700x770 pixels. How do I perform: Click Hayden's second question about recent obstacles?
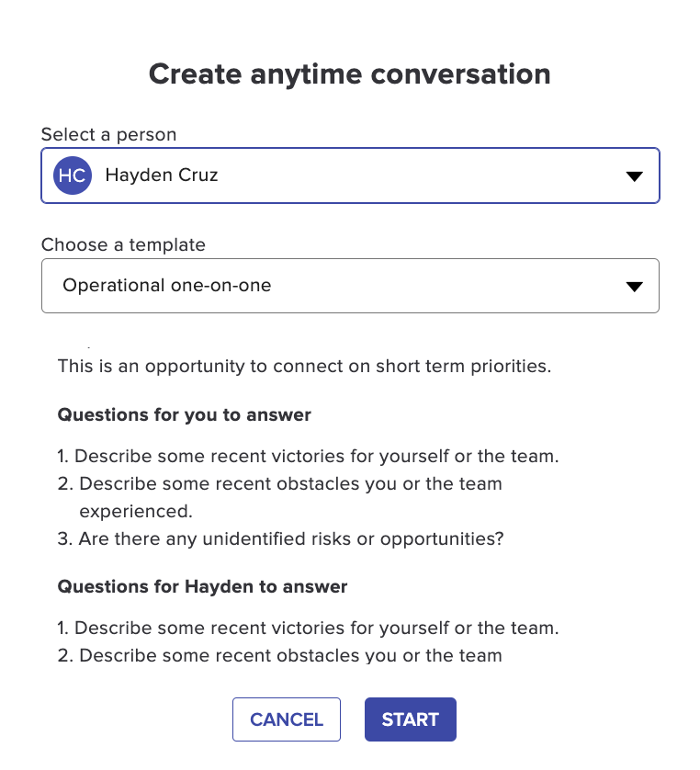280,655
